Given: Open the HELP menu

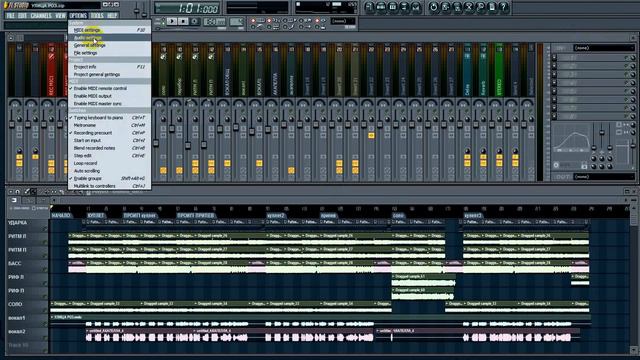Looking at the screenshot, I should tap(112, 16).
